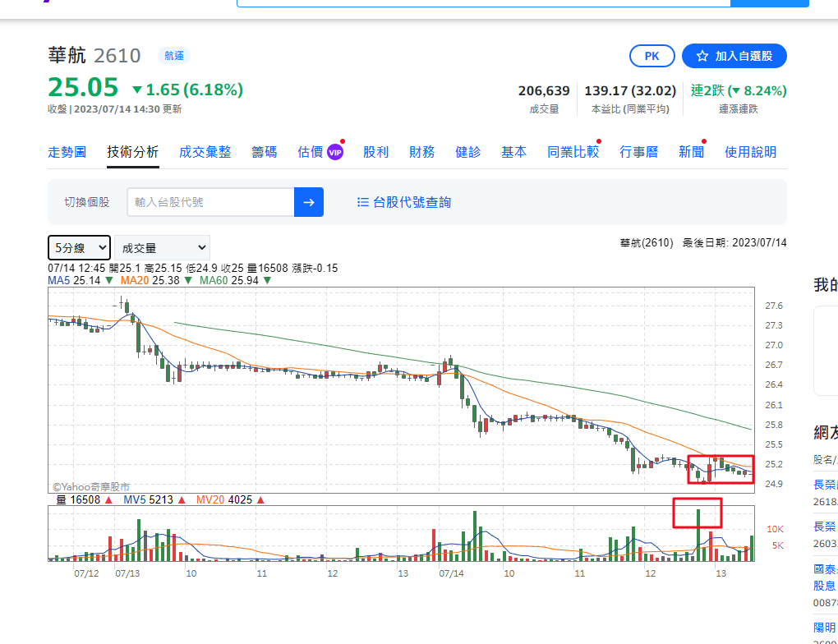
Task: Click the 27.6 price axis label
Action: click(x=773, y=306)
